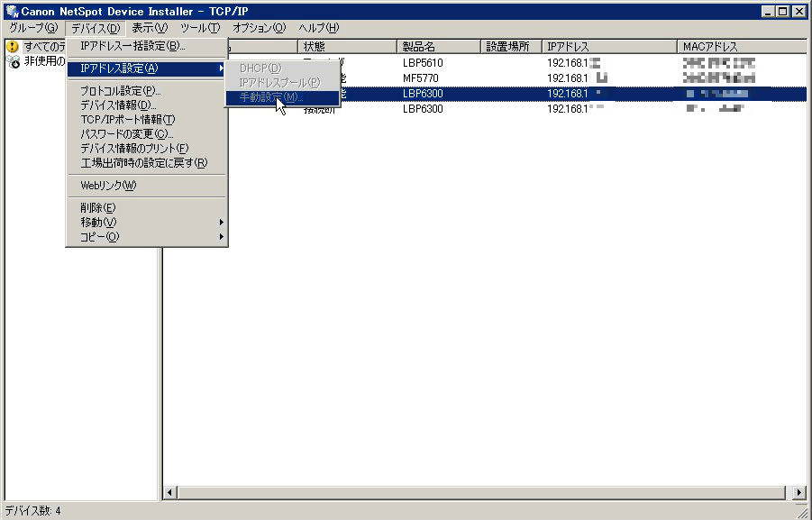Close the NetSpot Device Installer window
The width and height of the screenshot is (812, 520).
799,11
